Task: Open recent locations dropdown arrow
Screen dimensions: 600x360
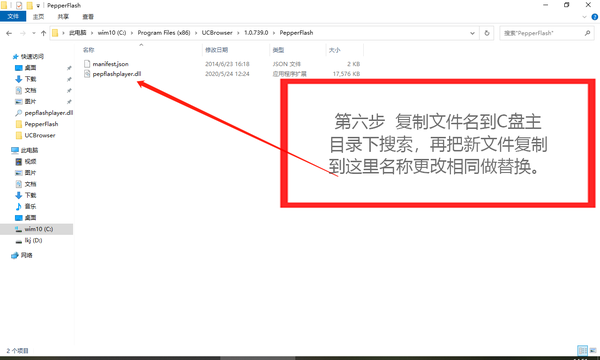Action: point(34,33)
